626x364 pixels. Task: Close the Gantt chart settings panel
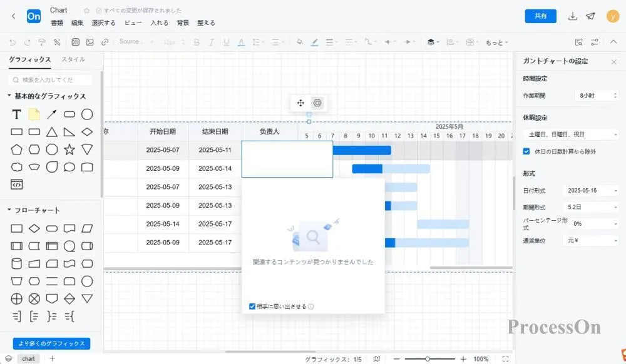point(613,62)
